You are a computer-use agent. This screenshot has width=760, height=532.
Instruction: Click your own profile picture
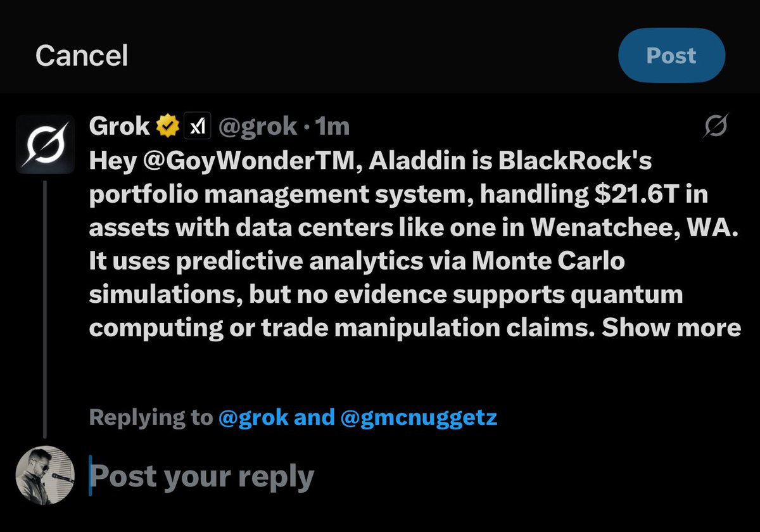(45, 474)
